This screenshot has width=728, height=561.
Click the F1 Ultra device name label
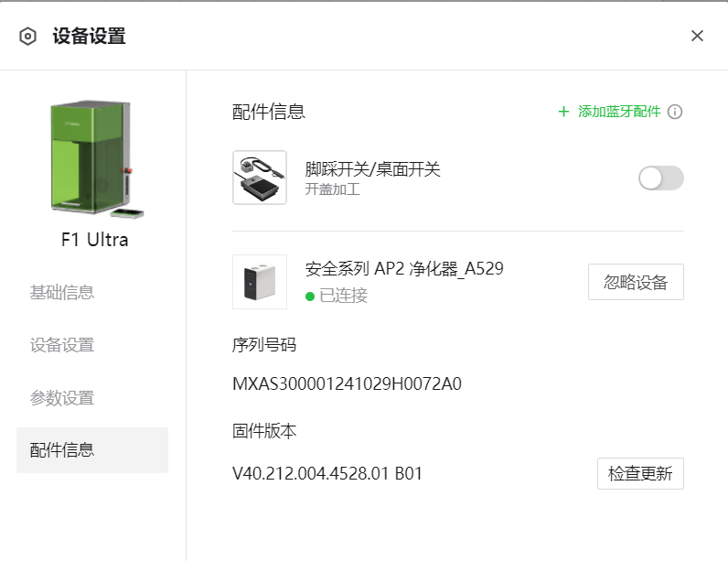[92, 241]
